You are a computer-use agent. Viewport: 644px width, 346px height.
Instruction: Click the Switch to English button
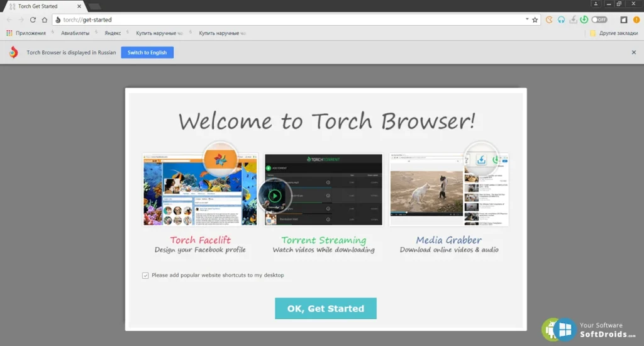(147, 53)
